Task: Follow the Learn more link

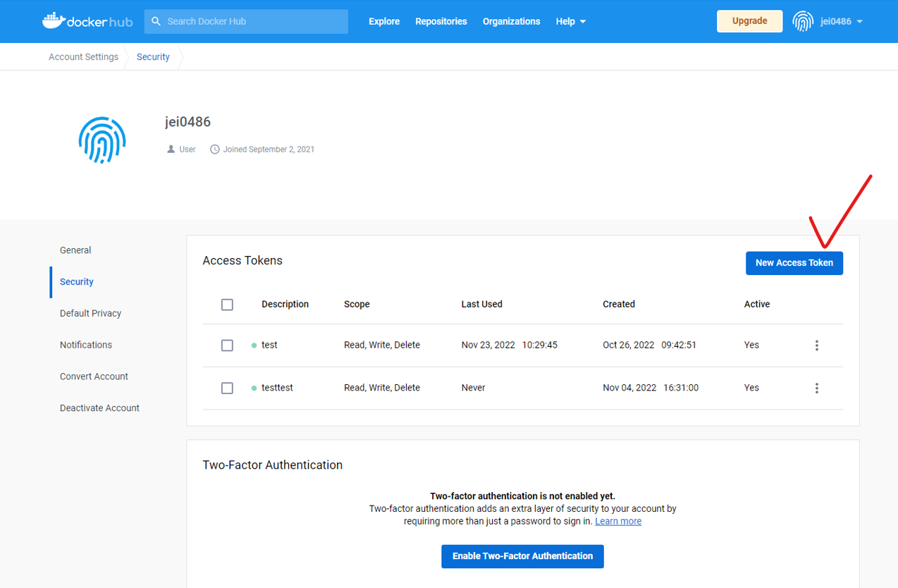Action: pos(618,521)
